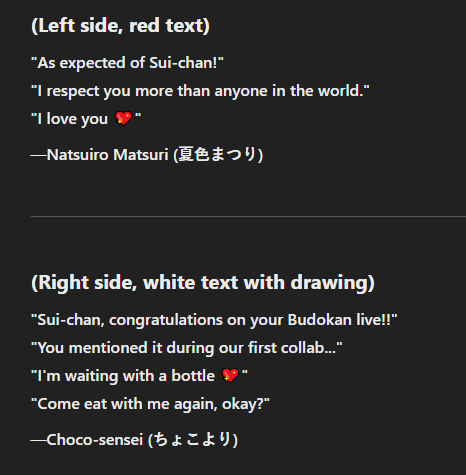The width and height of the screenshot is (466, 475).
Task: Click the word "congratulations"
Action: [x=166, y=320]
